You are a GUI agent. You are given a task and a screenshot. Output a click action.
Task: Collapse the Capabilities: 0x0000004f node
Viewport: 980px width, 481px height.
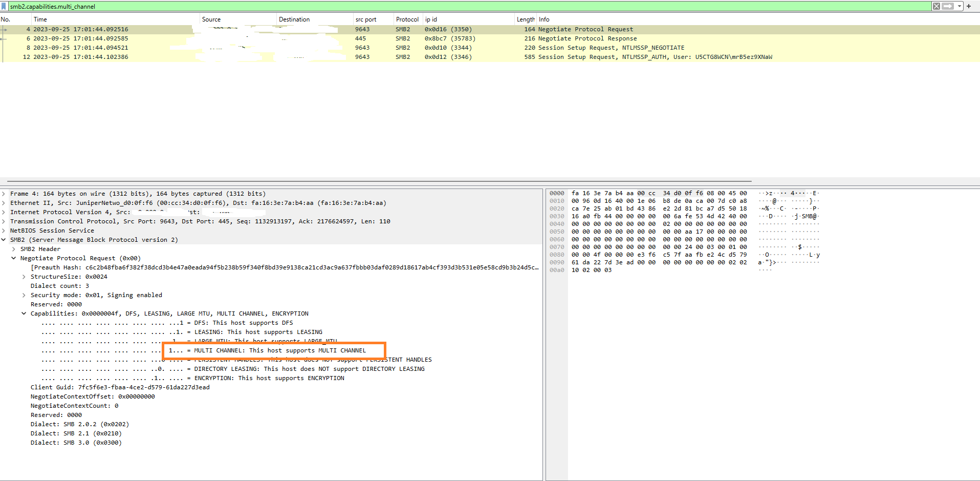click(x=24, y=313)
